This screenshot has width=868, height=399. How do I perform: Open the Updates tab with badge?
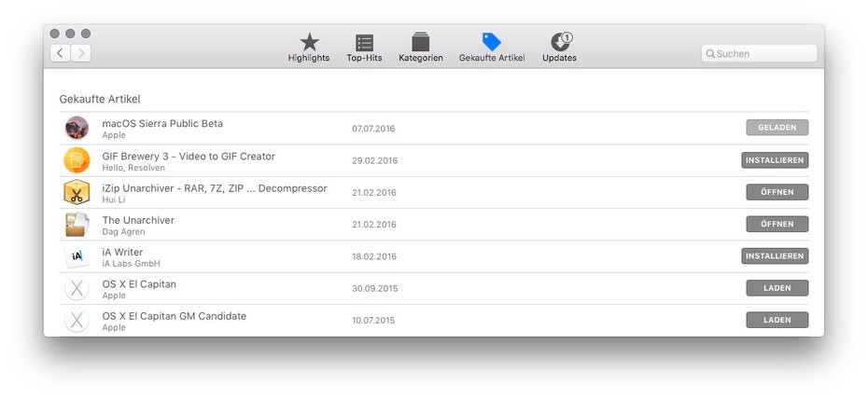pos(560,48)
